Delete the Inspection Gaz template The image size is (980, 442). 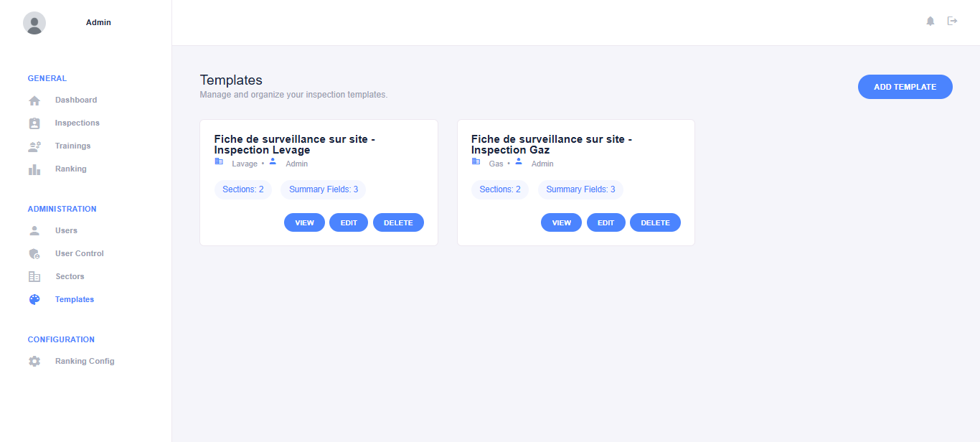(x=655, y=223)
